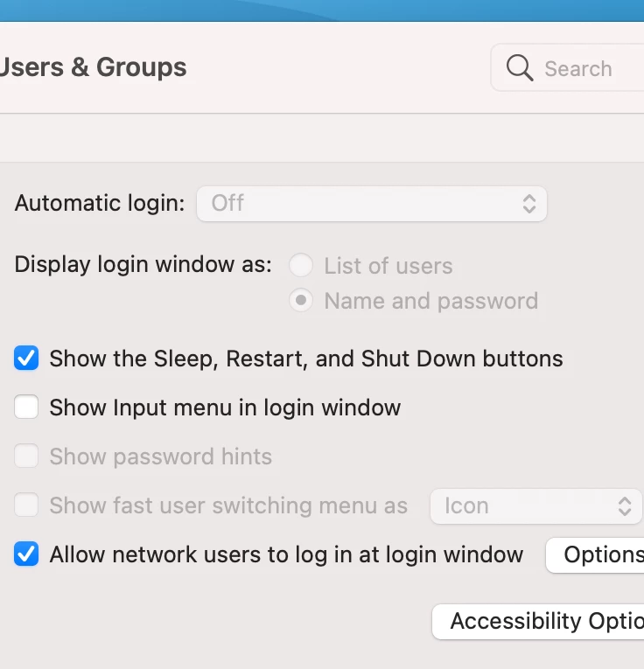The width and height of the screenshot is (644, 669).
Task: Click the 'Display login window as:' label
Action: [x=143, y=264]
